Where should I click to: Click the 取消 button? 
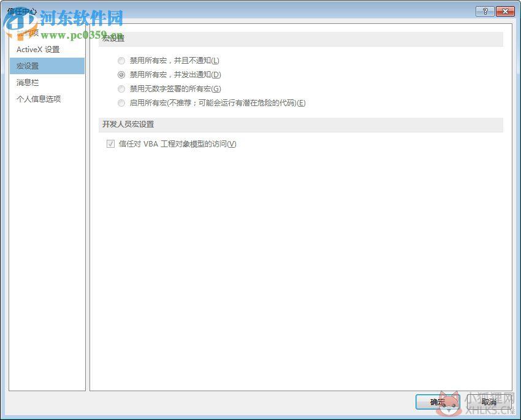pyautogui.click(x=489, y=402)
